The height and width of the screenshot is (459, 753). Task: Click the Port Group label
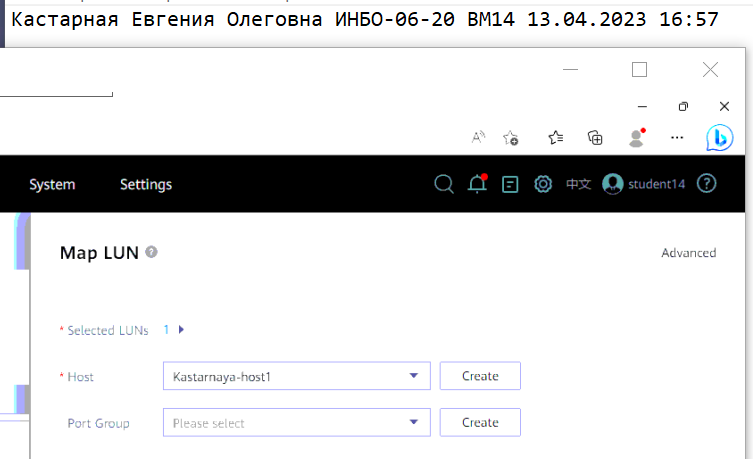pos(98,423)
